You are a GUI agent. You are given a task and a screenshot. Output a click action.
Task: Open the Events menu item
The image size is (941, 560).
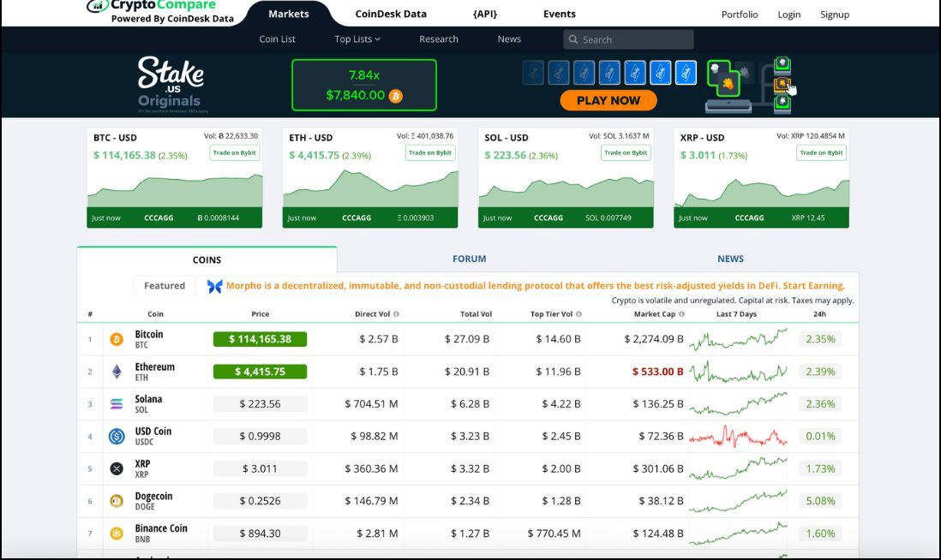(560, 14)
